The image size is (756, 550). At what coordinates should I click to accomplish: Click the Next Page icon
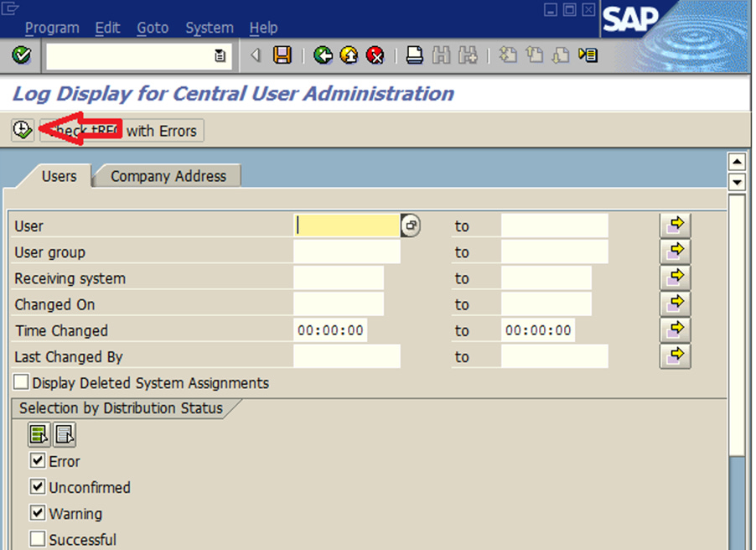[x=561, y=55]
